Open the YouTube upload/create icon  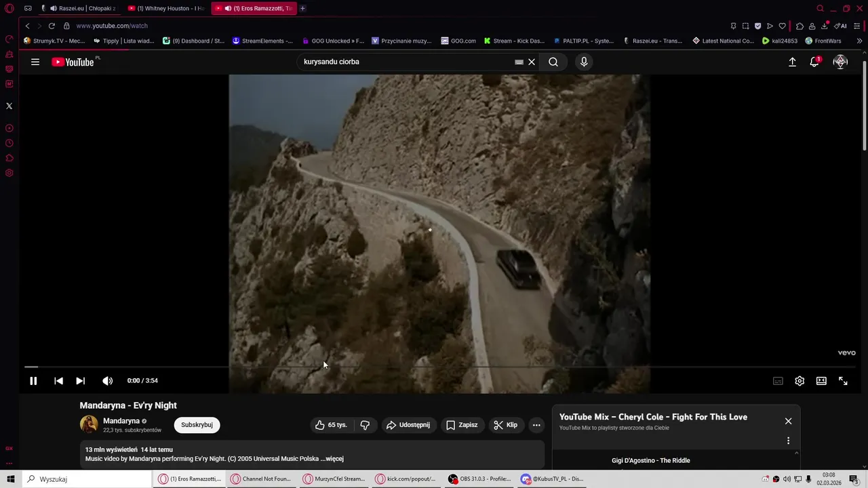click(x=792, y=62)
